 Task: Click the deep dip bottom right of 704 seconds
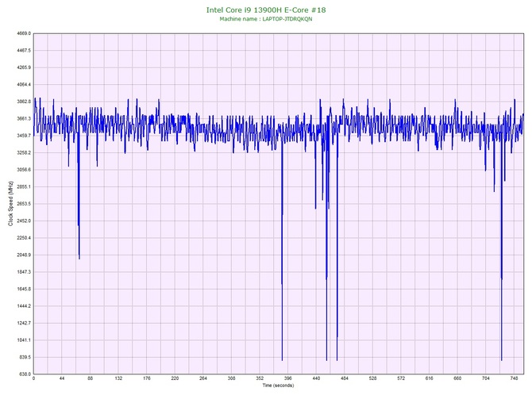pyautogui.click(x=501, y=359)
